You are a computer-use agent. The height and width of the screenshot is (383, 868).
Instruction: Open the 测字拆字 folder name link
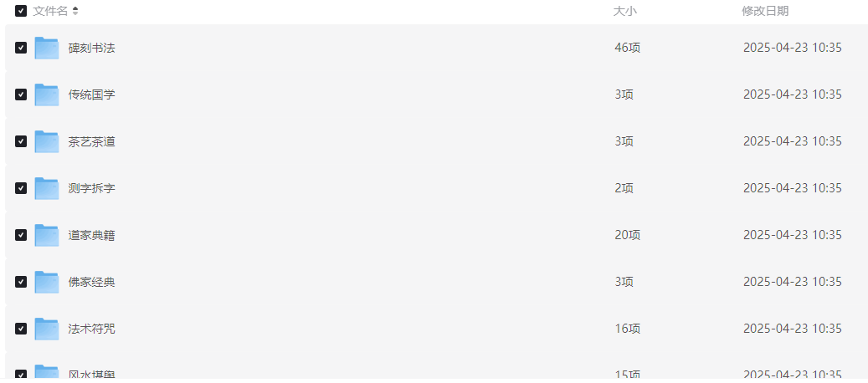92,189
